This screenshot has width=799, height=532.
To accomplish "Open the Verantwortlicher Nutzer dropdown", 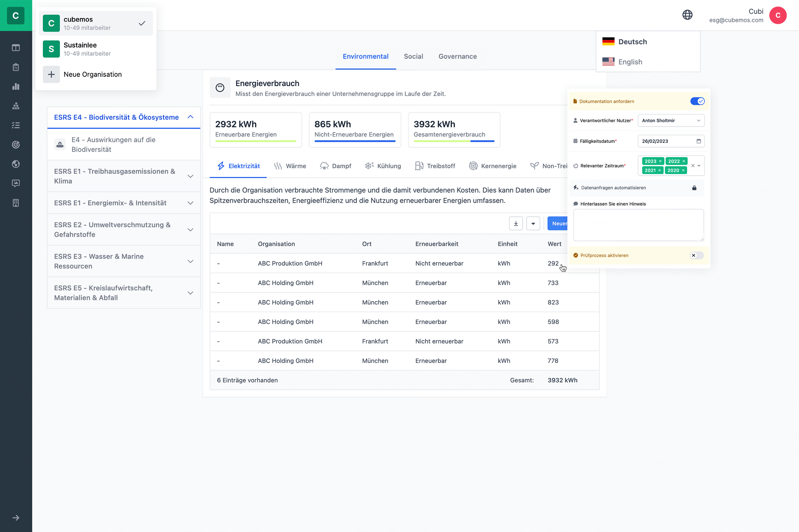I will click(x=671, y=120).
